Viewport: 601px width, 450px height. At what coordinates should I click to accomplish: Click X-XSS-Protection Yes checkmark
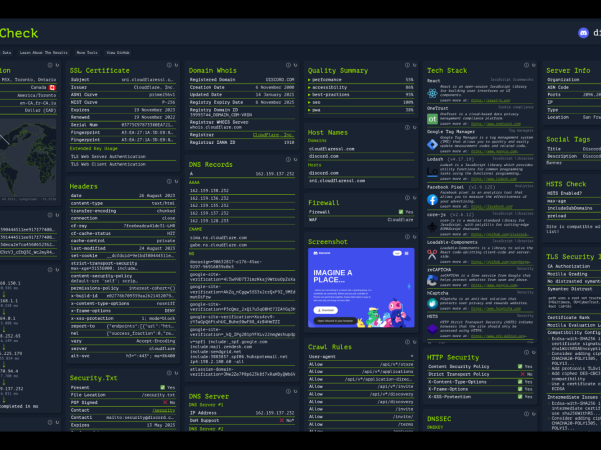520,397
